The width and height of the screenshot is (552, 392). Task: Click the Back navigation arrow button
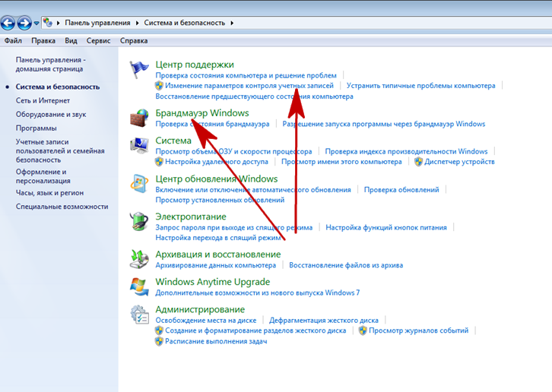(8, 24)
